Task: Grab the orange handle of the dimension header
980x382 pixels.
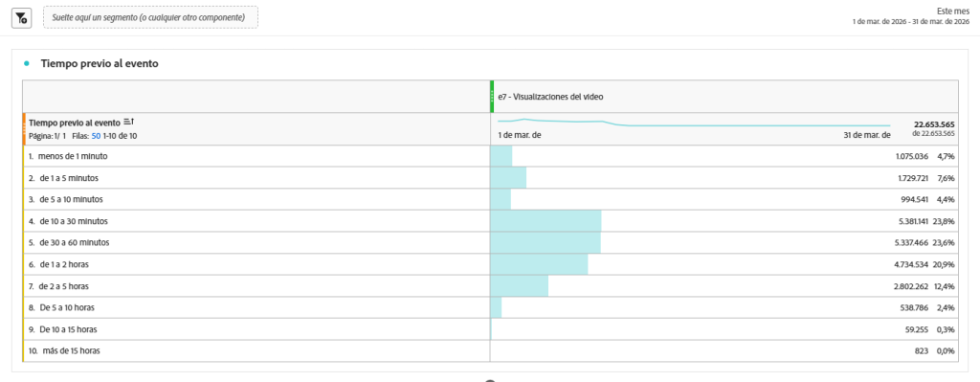Action: 24,129
